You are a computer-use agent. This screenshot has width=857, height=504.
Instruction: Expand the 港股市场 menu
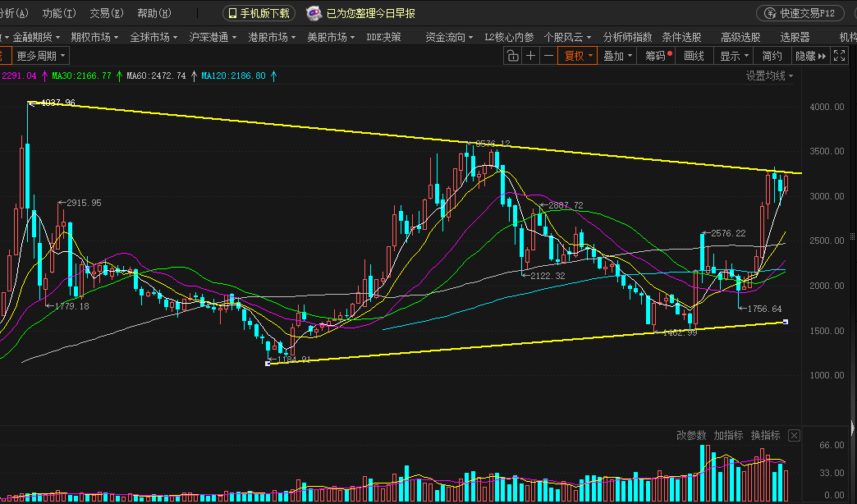tap(272, 37)
